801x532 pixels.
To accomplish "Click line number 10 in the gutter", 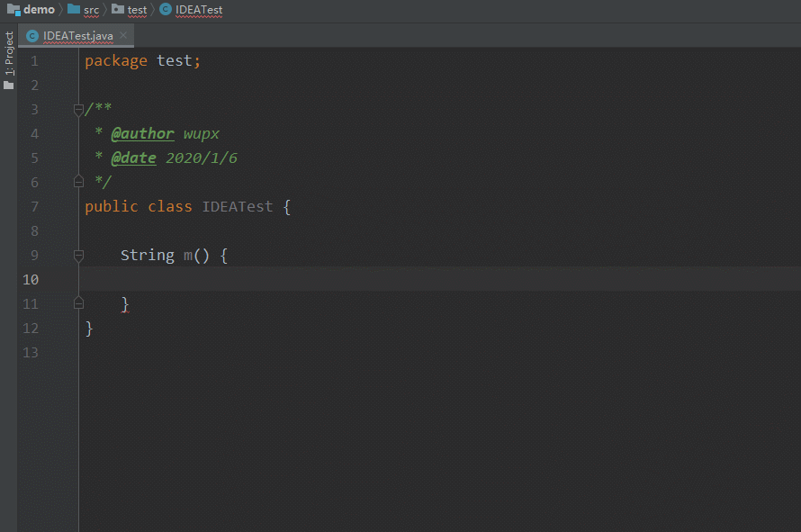I will [x=31, y=280].
